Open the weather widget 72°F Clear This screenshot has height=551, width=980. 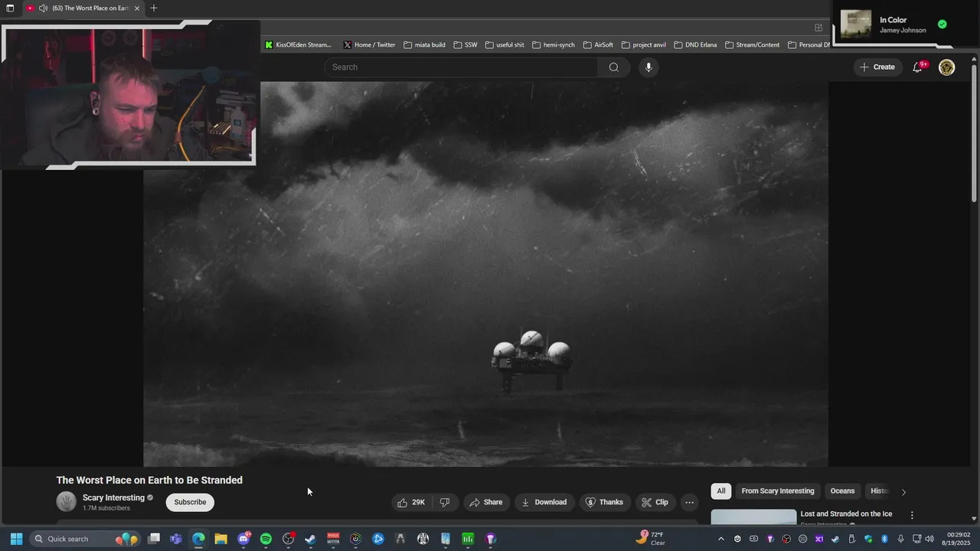(650, 539)
